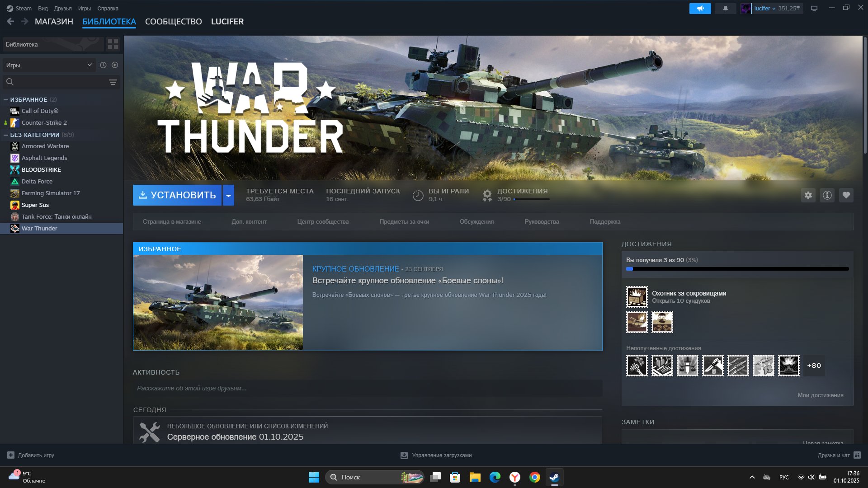Open the Вид menu
The image size is (868, 488).
(43, 9)
